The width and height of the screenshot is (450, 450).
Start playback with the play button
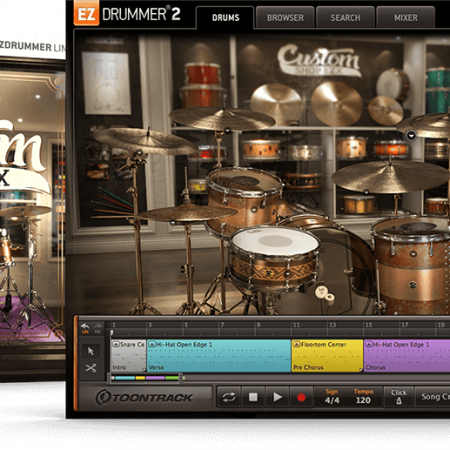click(x=277, y=397)
